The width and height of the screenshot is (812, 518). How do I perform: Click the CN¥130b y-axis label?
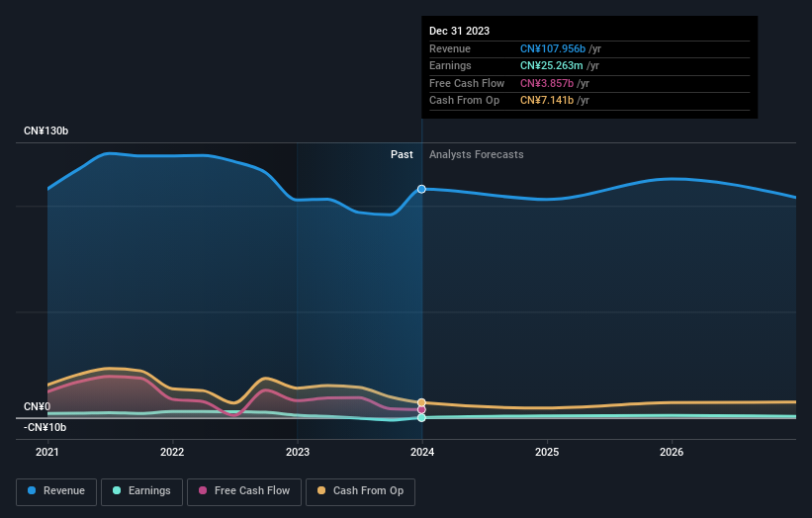[x=45, y=130]
